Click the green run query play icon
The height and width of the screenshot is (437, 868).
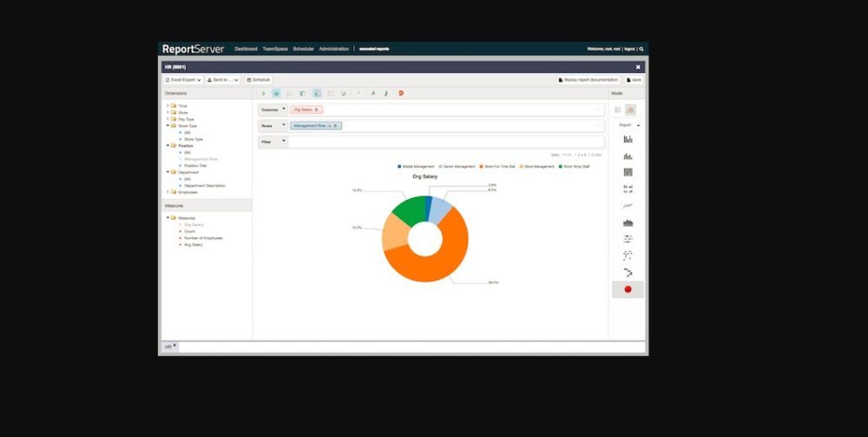coord(264,93)
